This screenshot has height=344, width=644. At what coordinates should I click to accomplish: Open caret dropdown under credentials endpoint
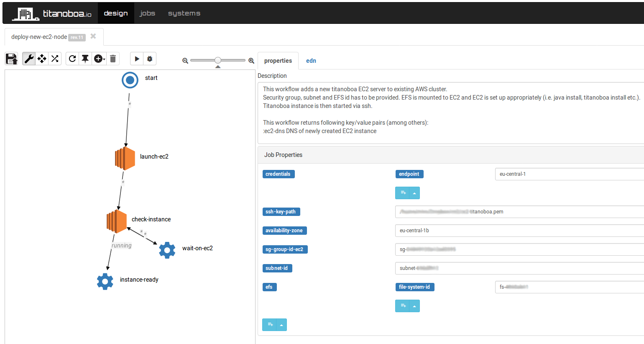click(414, 193)
